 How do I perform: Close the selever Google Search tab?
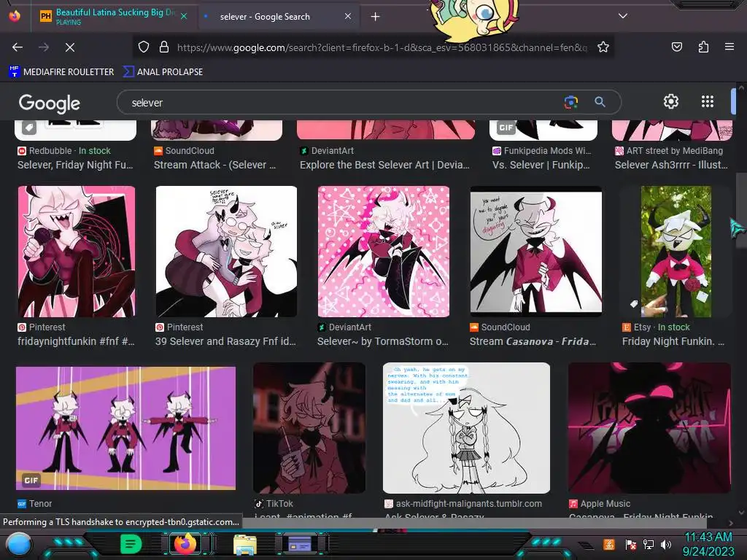point(348,16)
